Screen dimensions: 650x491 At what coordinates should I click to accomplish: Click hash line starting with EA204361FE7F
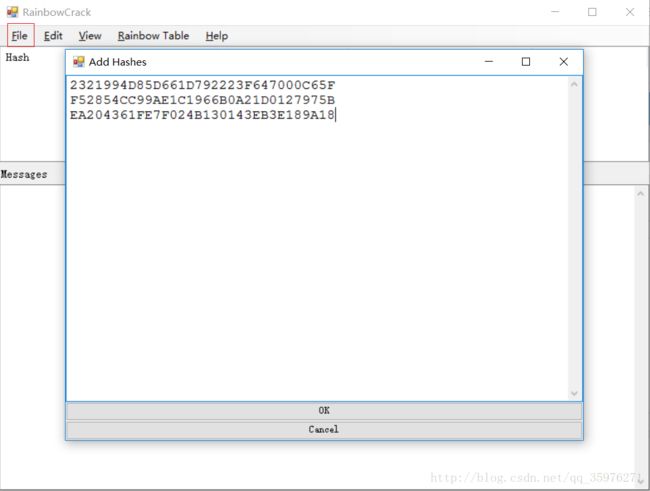click(202, 115)
